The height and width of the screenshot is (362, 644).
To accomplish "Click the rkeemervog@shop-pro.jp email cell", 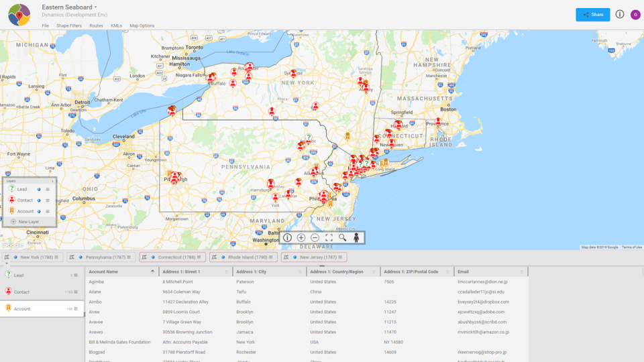I will click(482, 352).
